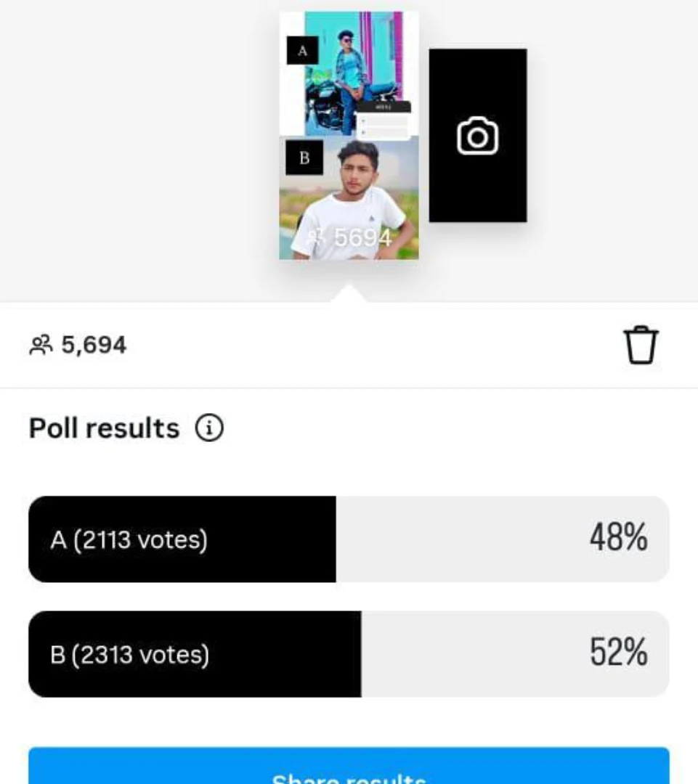This screenshot has height=784, width=698.
Task: Tap pointer arrow beneath the story thumbnail
Action: [x=349, y=293]
